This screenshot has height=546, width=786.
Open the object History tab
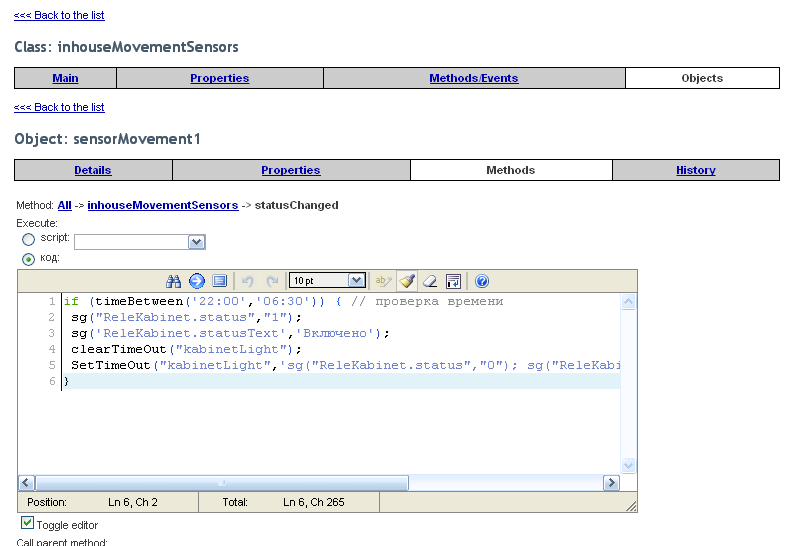(x=696, y=170)
